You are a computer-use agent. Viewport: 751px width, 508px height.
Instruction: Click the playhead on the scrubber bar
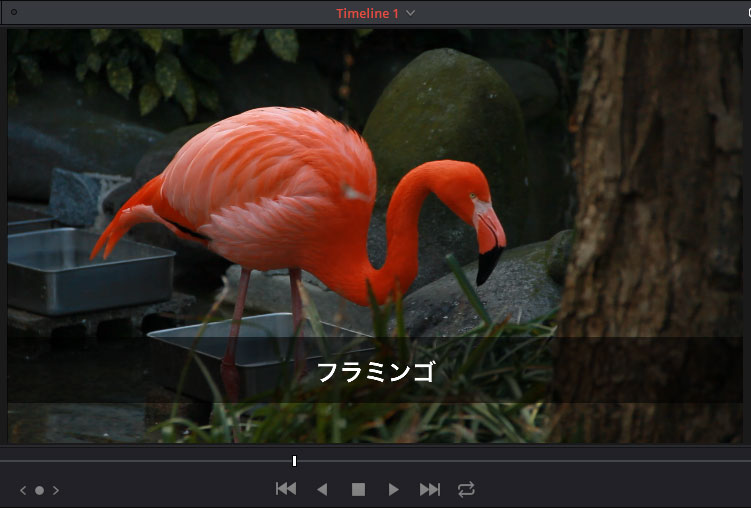(294, 461)
